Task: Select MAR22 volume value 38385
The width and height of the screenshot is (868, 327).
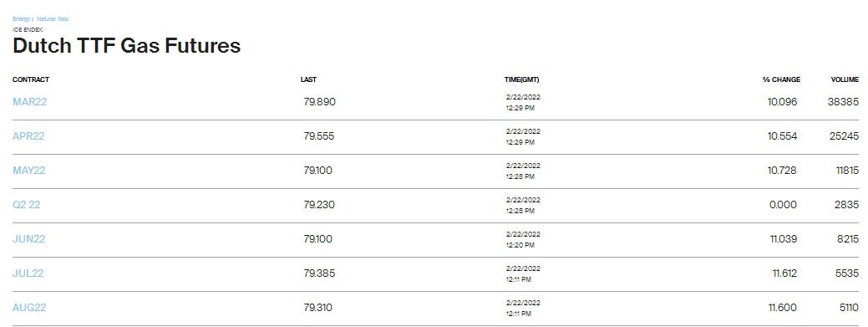Action: point(843,102)
